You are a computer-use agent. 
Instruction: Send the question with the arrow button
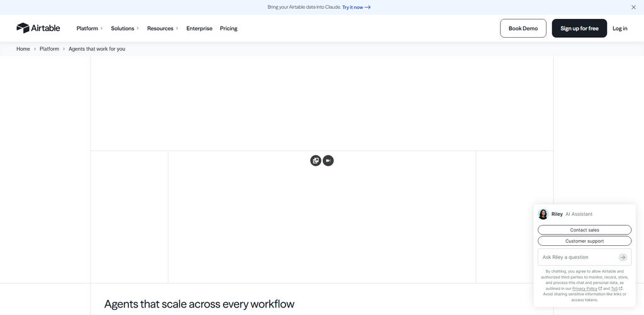coord(623,257)
